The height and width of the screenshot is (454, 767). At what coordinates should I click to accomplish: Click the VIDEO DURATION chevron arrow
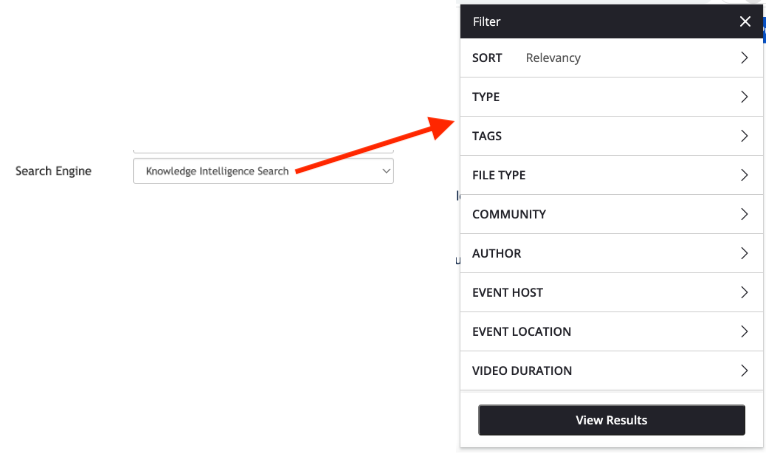coord(744,371)
